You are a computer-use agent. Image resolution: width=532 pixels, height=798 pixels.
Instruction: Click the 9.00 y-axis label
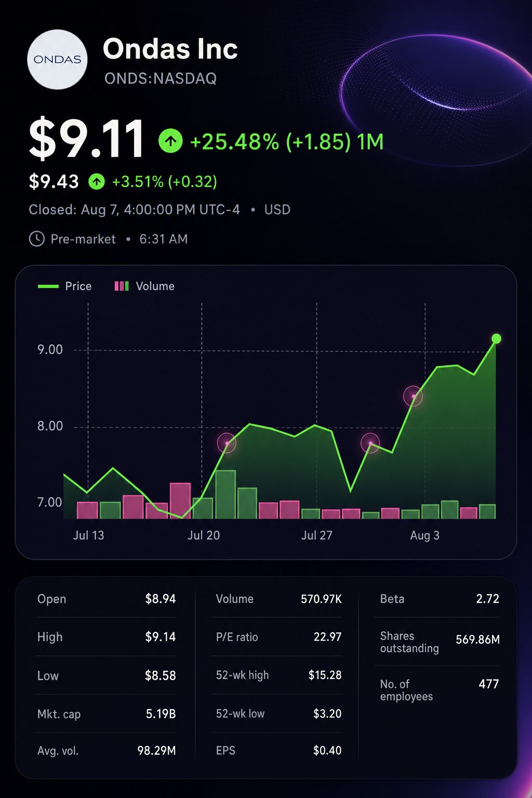coord(50,350)
